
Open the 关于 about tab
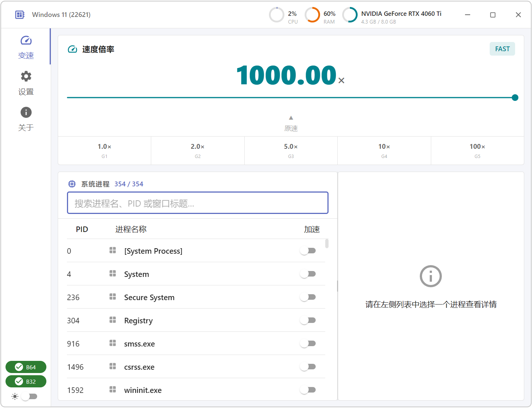point(26,119)
